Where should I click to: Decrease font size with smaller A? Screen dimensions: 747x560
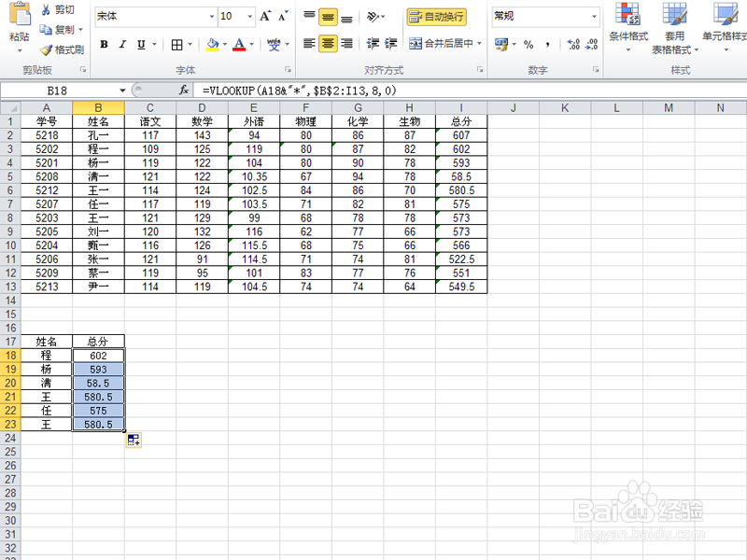[x=283, y=17]
